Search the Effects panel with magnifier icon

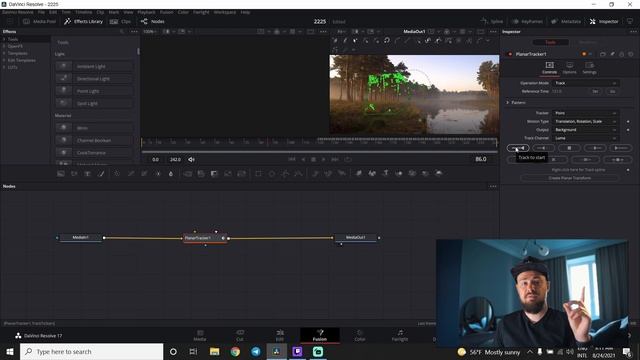tap(121, 31)
